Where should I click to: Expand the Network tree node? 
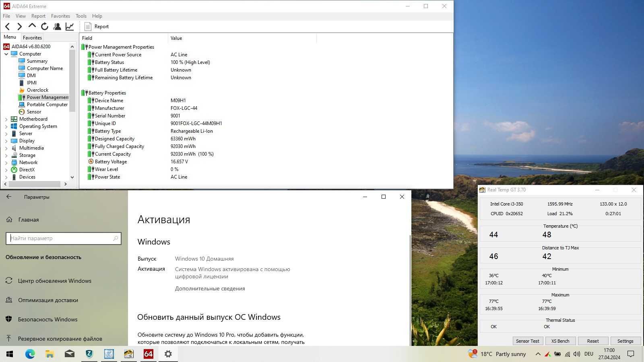click(6, 162)
